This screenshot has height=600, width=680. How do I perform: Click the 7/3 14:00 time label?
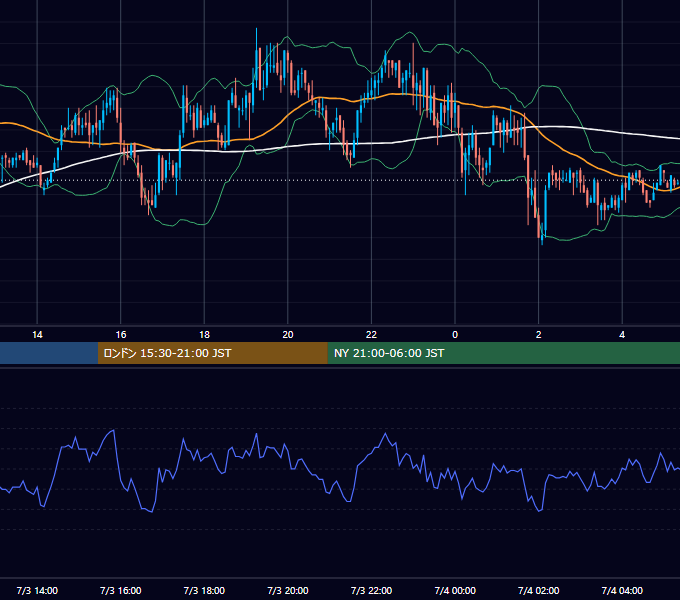coord(37,590)
